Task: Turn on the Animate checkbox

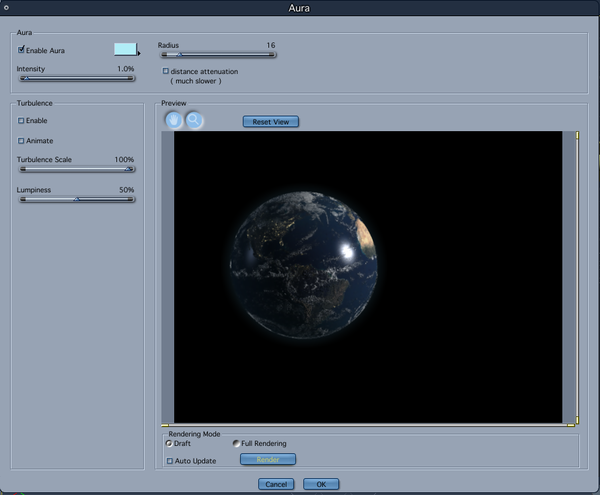Action: (21, 141)
